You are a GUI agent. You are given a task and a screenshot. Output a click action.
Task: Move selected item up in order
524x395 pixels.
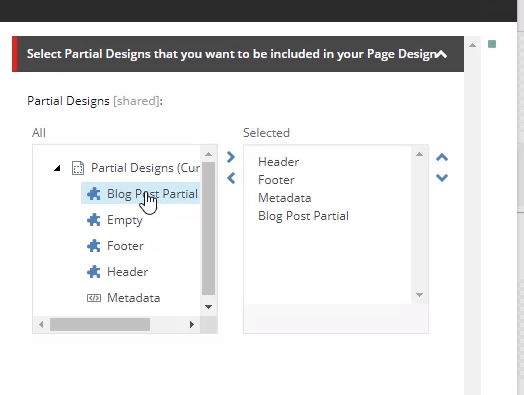442,157
